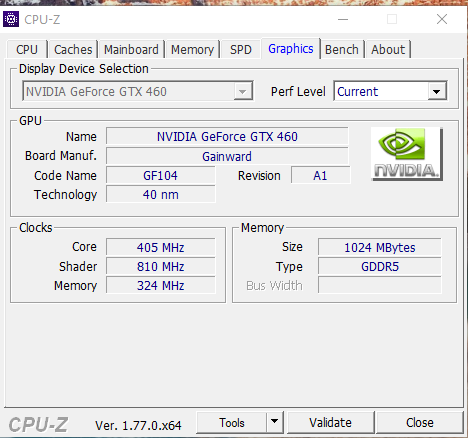This screenshot has width=468, height=438.
Task: Click the CPU-Z title text
Action: [x=42, y=20]
